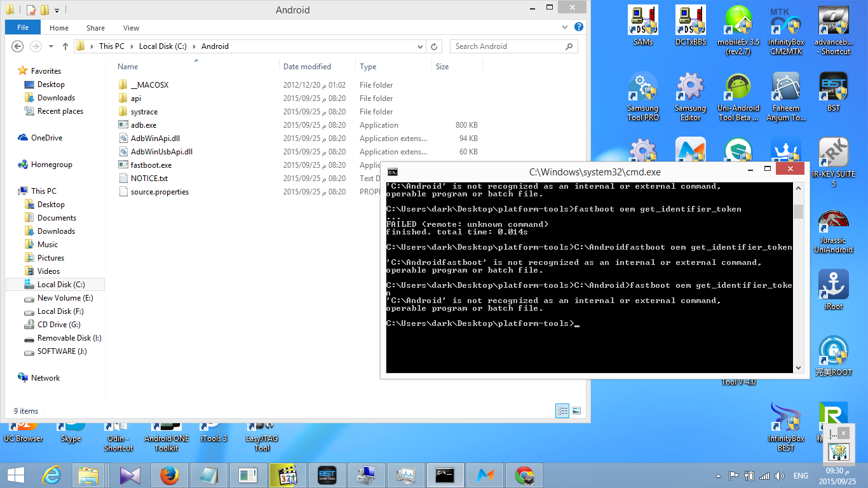Launch the Skype desktop icon

pos(71,433)
